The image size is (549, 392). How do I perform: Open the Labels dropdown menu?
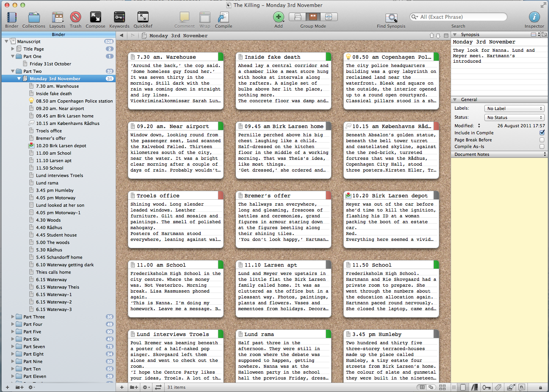click(514, 108)
